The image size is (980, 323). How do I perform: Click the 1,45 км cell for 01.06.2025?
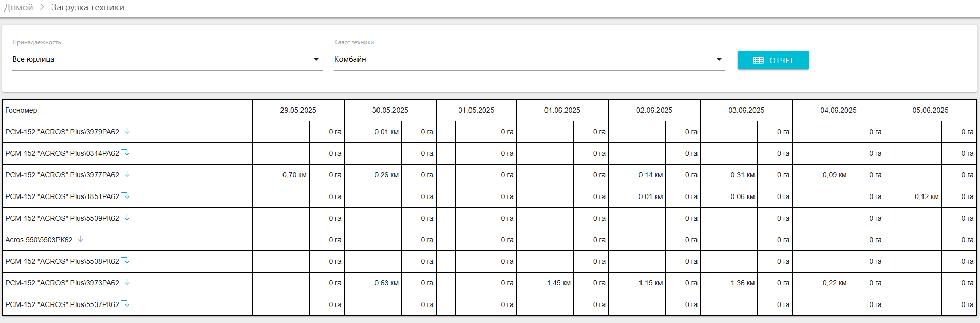coord(558,283)
